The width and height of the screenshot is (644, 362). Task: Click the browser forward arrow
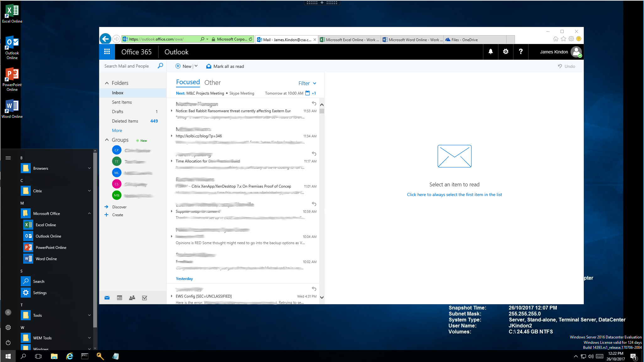pyautogui.click(x=116, y=39)
